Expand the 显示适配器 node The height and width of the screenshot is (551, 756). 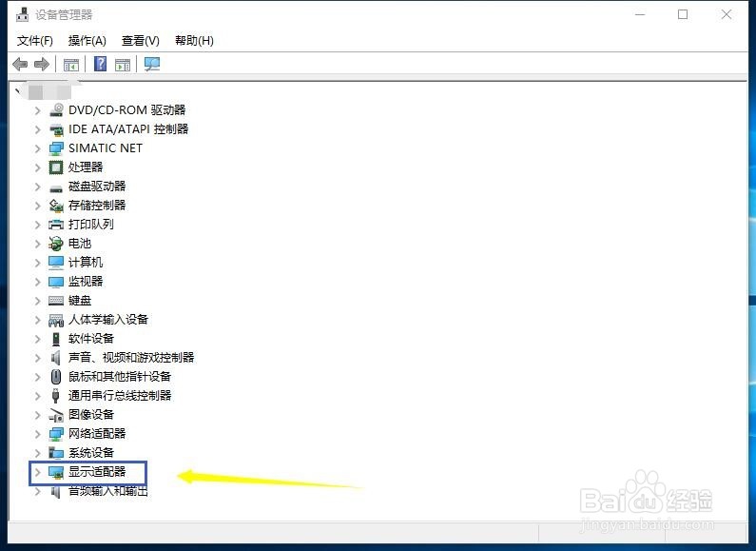38,472
